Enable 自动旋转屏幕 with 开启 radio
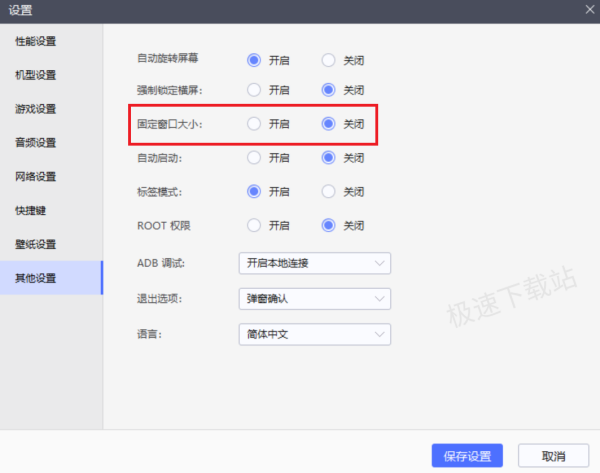The width and height of the screenshot is (600, 473). coord(254,60)
